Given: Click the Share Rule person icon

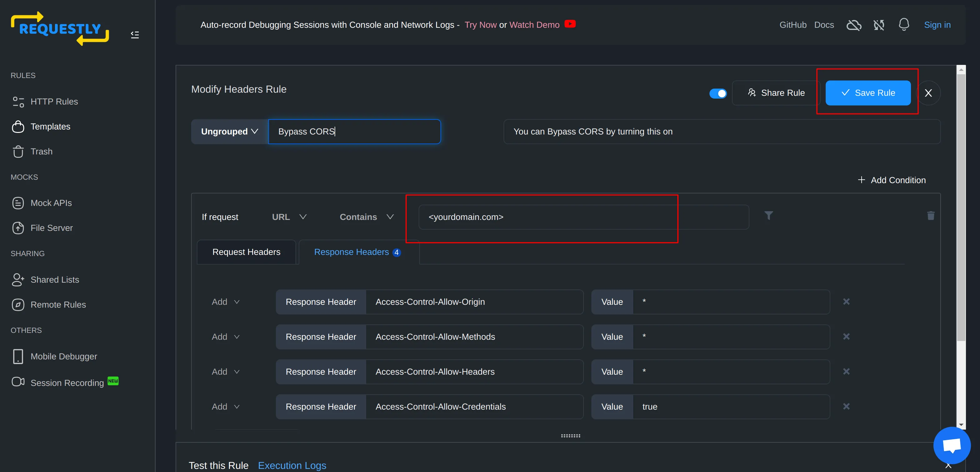Looking at the screenshot, I should point(751,93).
